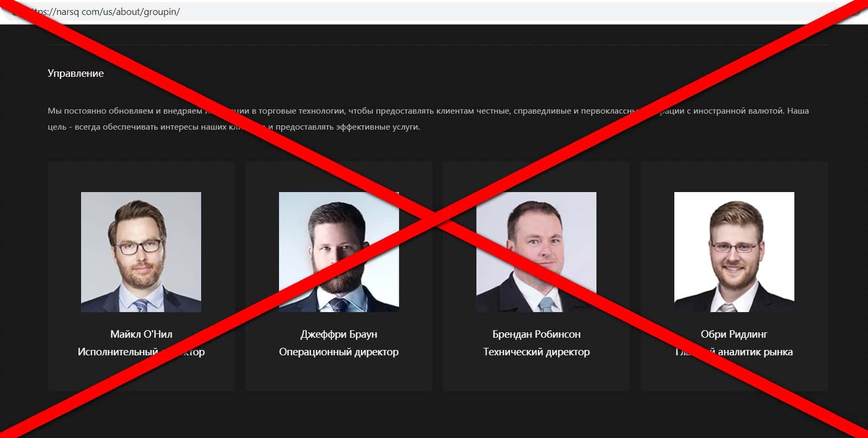
Task: Select the Брендан Робинсон portrait image
Action: coord(536,252)
